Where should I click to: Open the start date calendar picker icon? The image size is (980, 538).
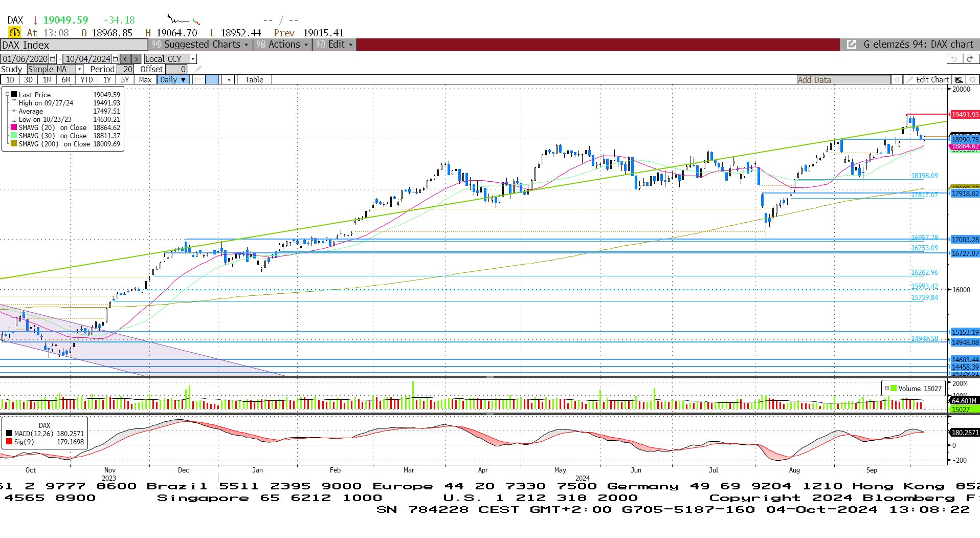53,59
